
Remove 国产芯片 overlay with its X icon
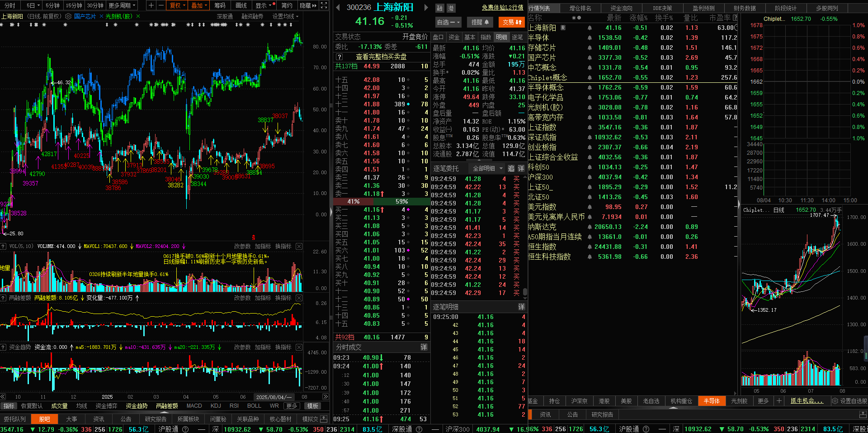pos(101,16)
